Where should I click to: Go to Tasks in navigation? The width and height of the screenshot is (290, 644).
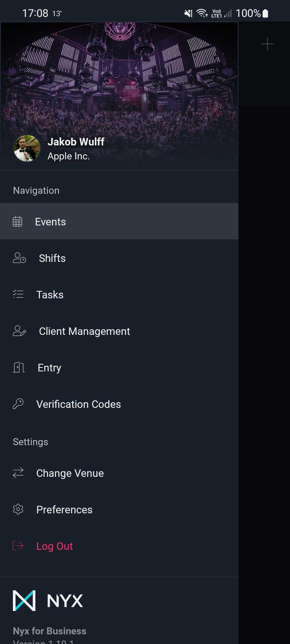coord(119,294)
